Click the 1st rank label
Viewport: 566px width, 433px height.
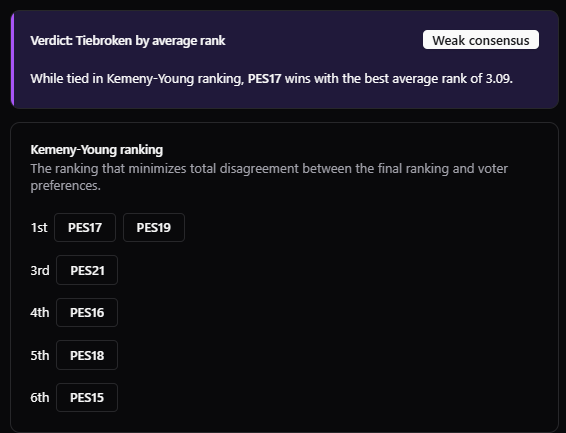[x=39, y=228]
